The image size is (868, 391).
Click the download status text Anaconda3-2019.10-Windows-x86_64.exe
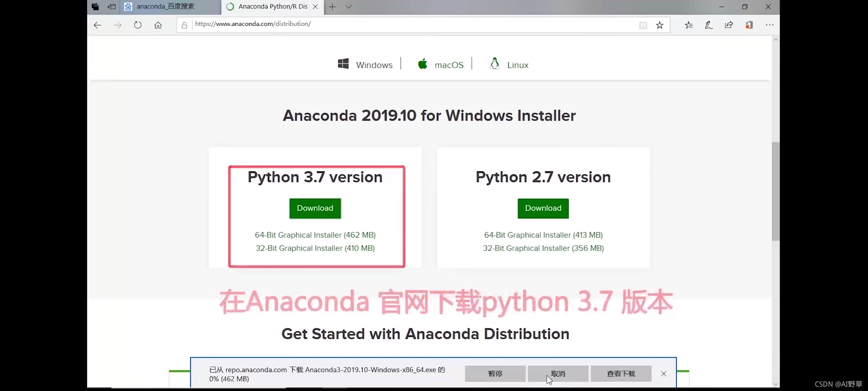tap(370, 370)
